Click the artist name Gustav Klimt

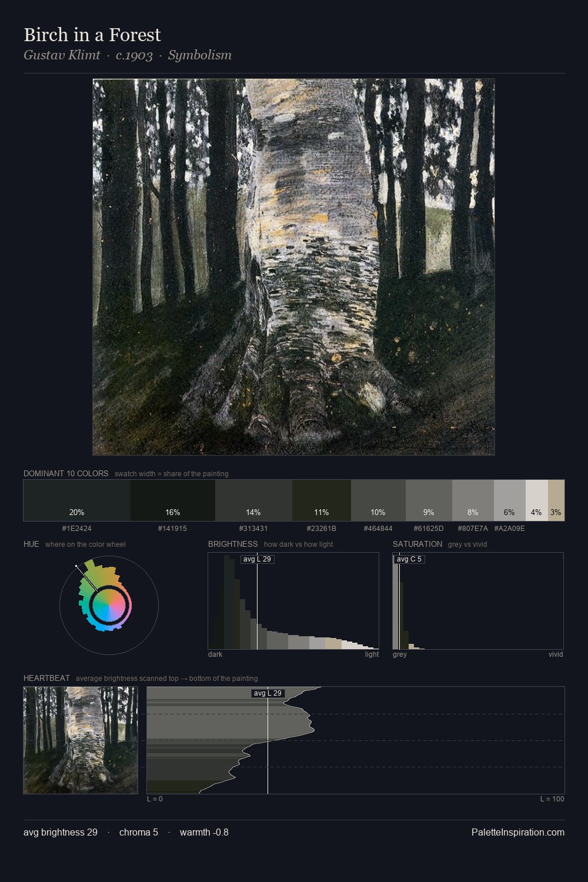(62, 55)
